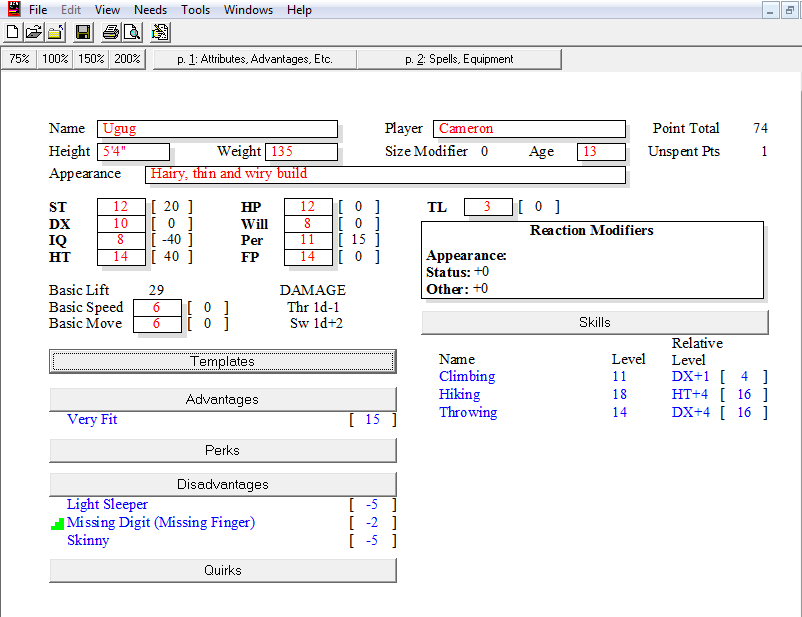Set zoom to 75%

click(x=19, y=59)
